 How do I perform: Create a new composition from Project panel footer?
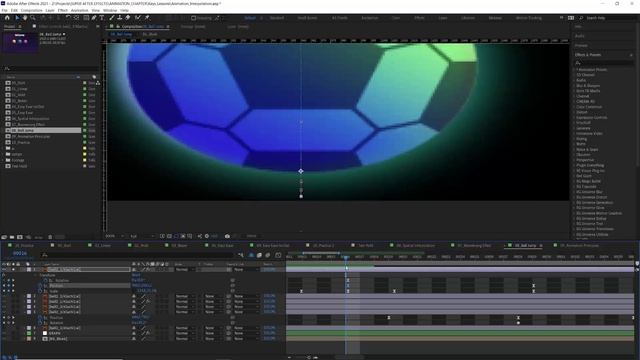[x=20, y=237]
